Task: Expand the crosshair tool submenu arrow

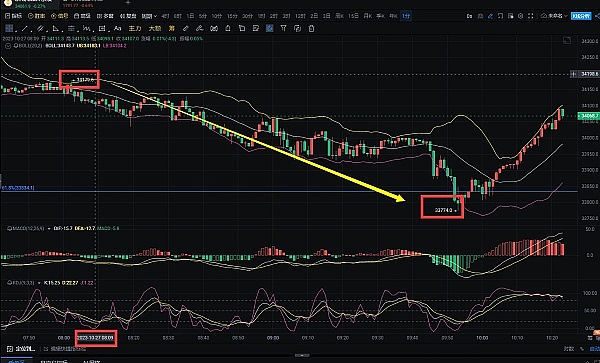Action: tap(16, 31)
